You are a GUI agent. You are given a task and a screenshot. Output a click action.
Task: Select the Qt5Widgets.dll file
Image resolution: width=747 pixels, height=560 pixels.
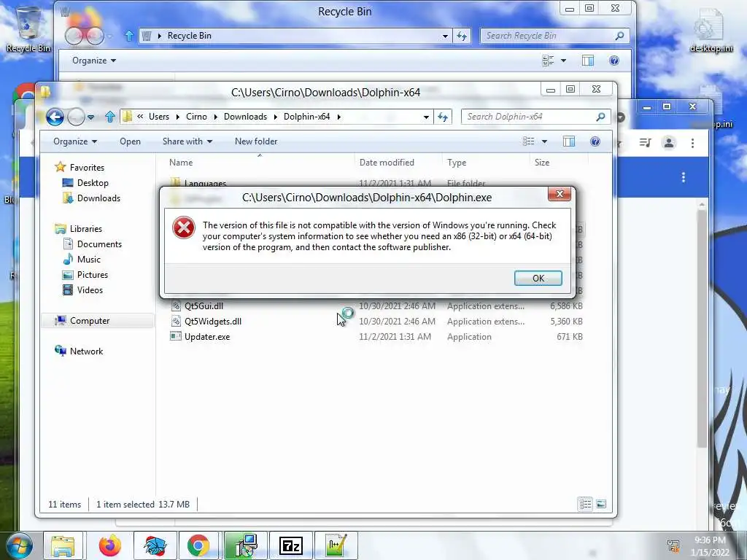click(x=213, y=322)
